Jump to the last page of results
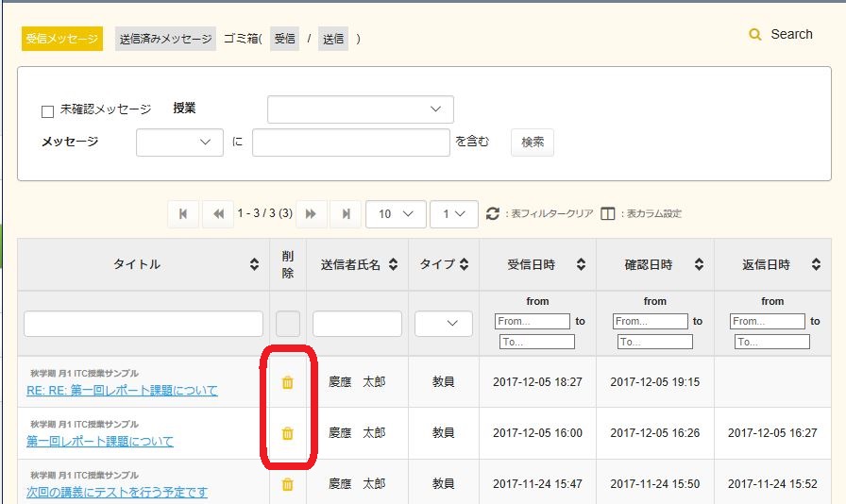Viewport: 846px width, 504px height. coord(346,214)
